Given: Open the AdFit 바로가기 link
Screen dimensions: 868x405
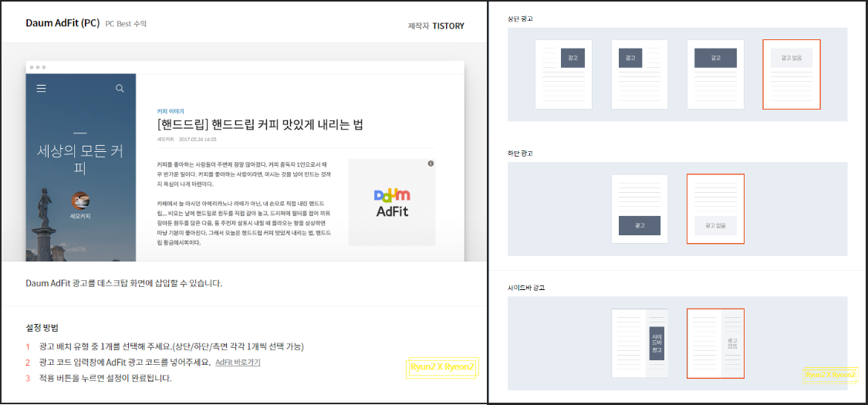Looking at the screenshot, I should pyautogui.click(x=238, y=363).
